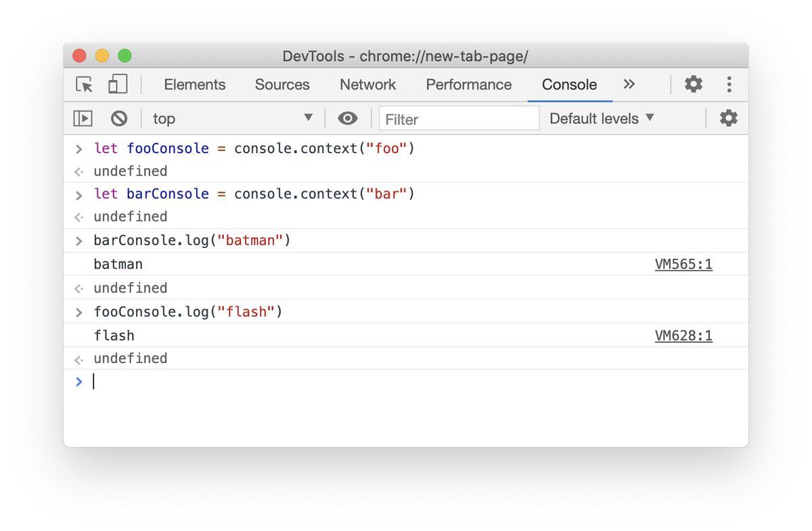The height and width of the screenshot is (531, 812).
Task: Open the VM565:1 source link
Action: [683, 264]
